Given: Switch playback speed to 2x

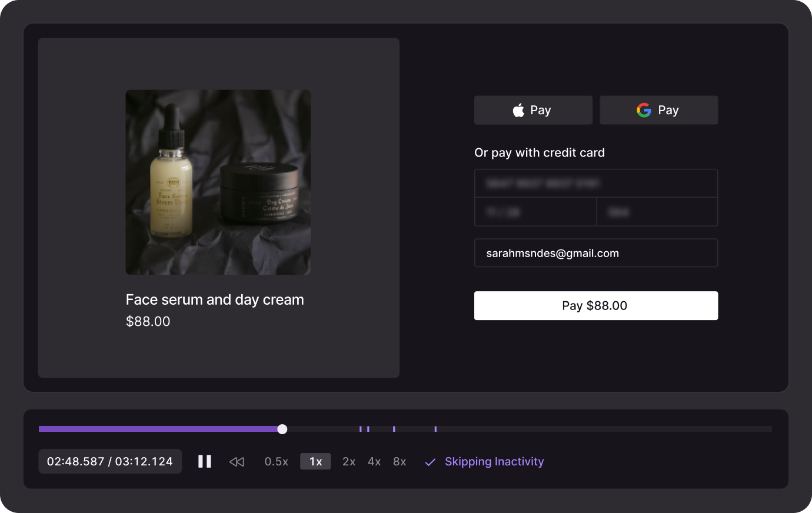Looking at the screenshot, I should [x=349, y=462].
